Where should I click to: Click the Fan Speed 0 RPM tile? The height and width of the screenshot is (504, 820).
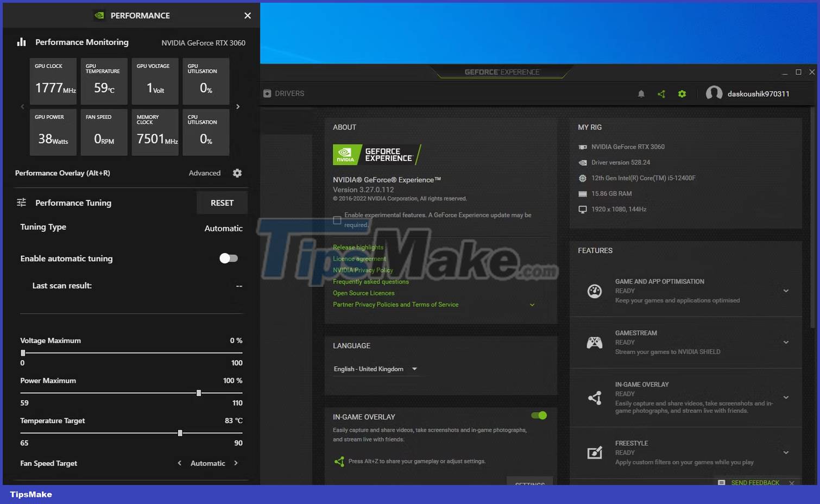(x=104, y=133)
